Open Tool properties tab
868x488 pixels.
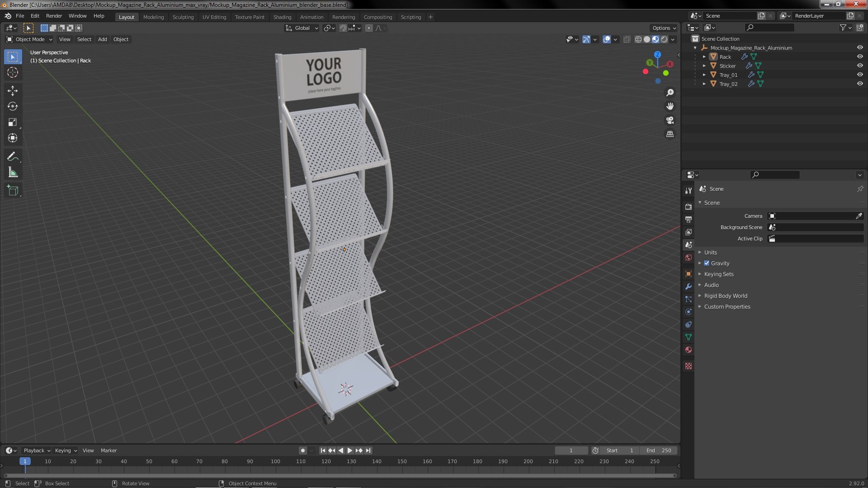pyautogui.click(x=689, y=191)
